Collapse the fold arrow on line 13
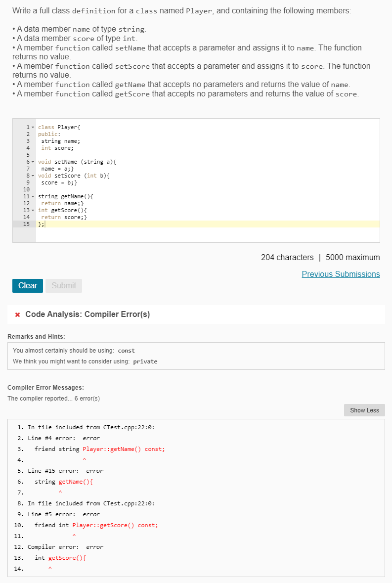 [x=33, y=210]
